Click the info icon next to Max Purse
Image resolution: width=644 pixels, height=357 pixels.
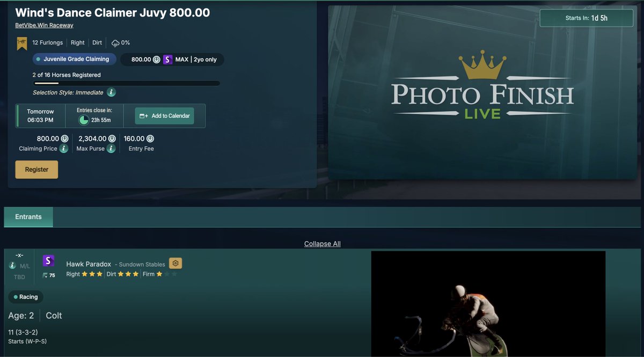111,149
